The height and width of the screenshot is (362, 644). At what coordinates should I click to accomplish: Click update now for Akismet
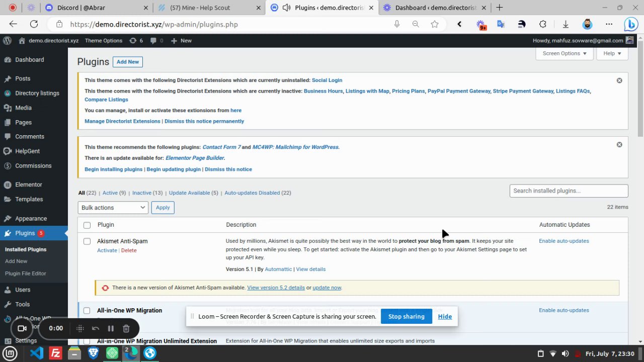click(327, 288)
